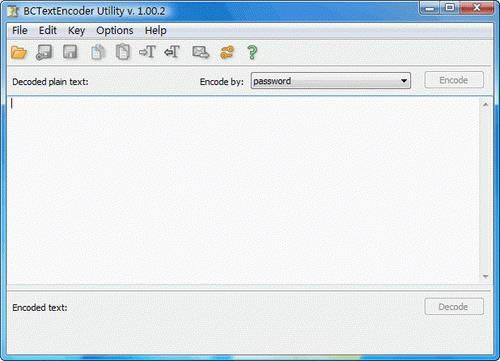Click the copy toolbar icon
This screenshot has height=361, width=500.
(x=98, y=52)
